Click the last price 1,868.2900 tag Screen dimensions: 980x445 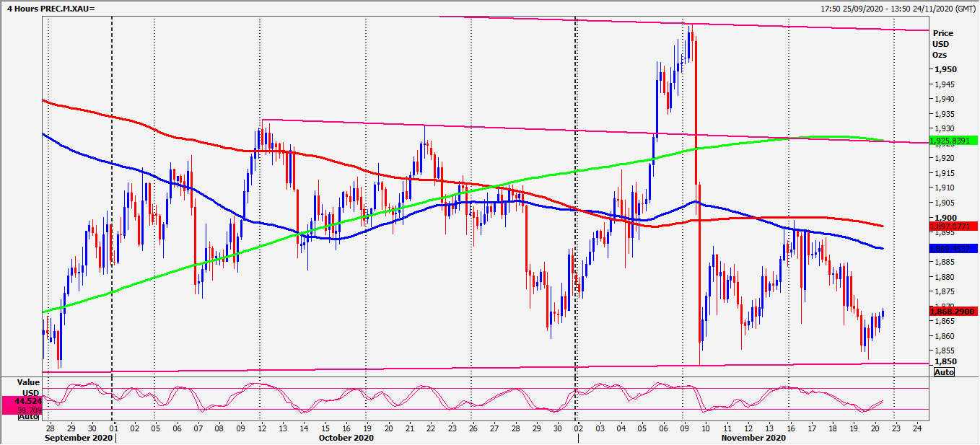(x=955, y=312)
